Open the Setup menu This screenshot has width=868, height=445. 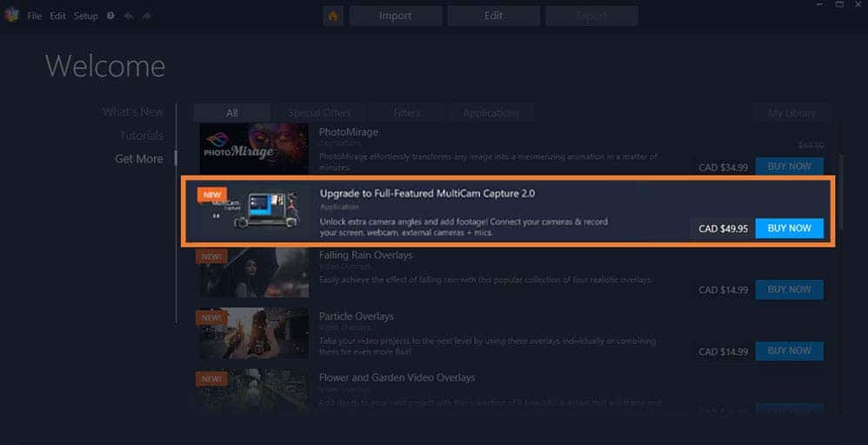pyautogui.click(x=86, y=16)
